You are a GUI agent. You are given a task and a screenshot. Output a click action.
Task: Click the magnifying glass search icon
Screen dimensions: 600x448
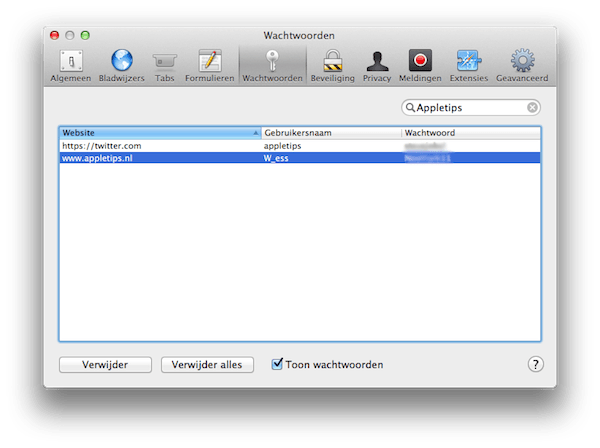click(x=410, y=108)
